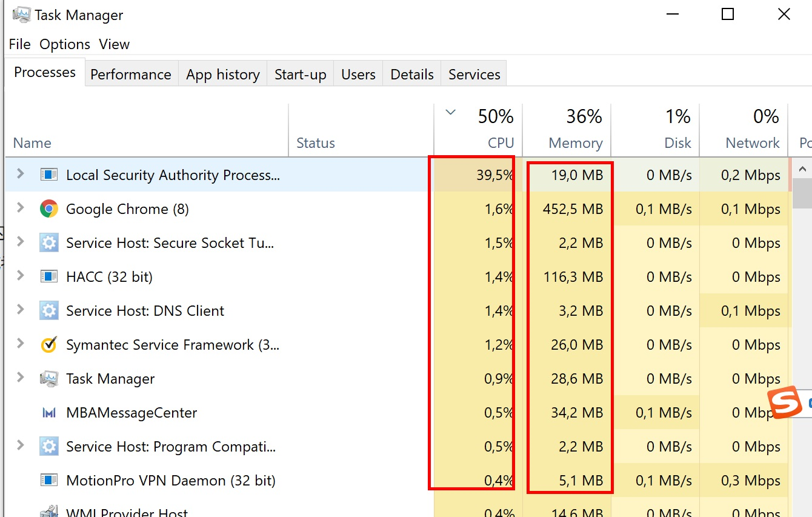Open the Start-up tab
This screenshot has width=812, height=517.
pos(300,75)
